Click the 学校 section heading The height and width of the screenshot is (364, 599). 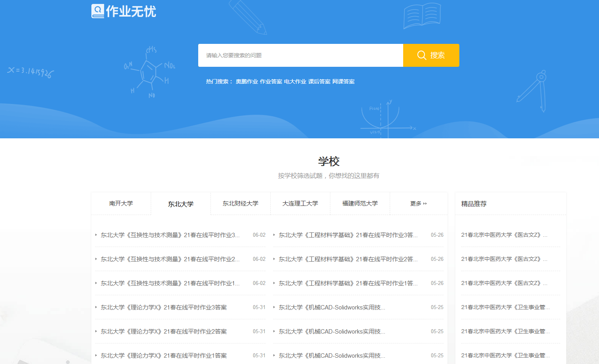(329, 161)
